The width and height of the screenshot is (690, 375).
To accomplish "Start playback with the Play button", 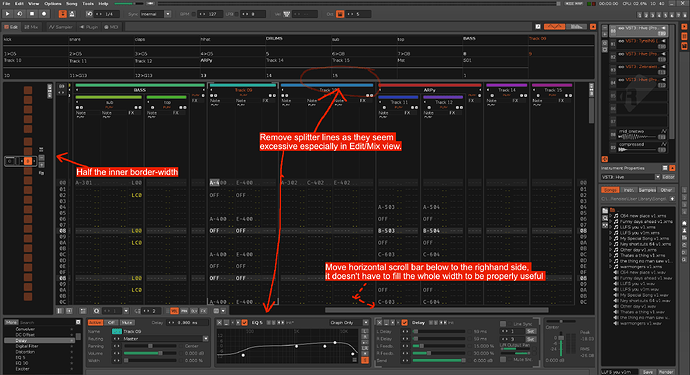I will point(7,14).
